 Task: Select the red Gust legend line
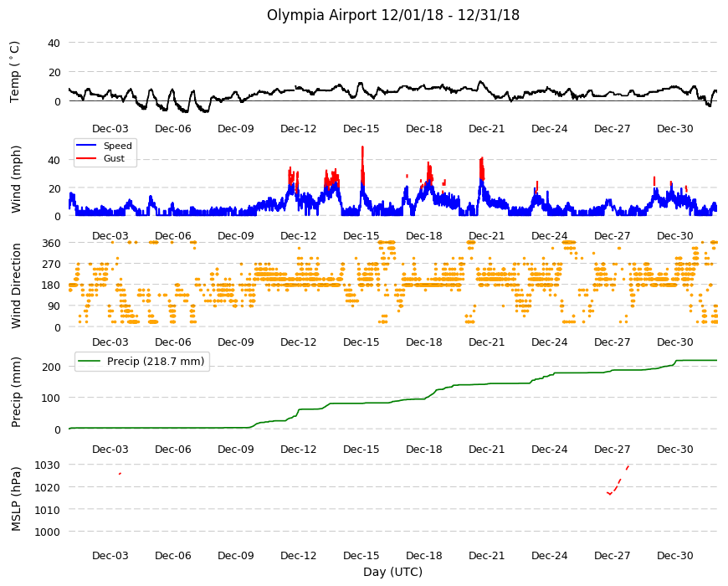point(85,158)
